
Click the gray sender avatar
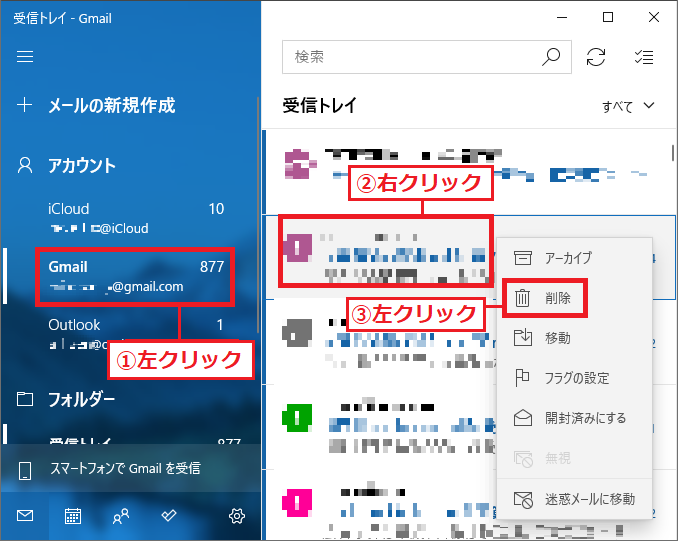pyautogui.click(x=297, y=333)
